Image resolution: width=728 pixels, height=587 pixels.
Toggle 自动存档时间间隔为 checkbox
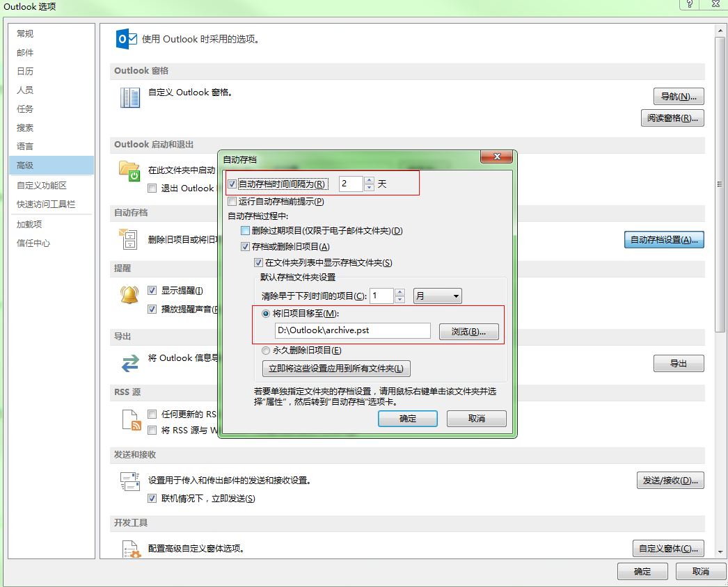(232, 184)
